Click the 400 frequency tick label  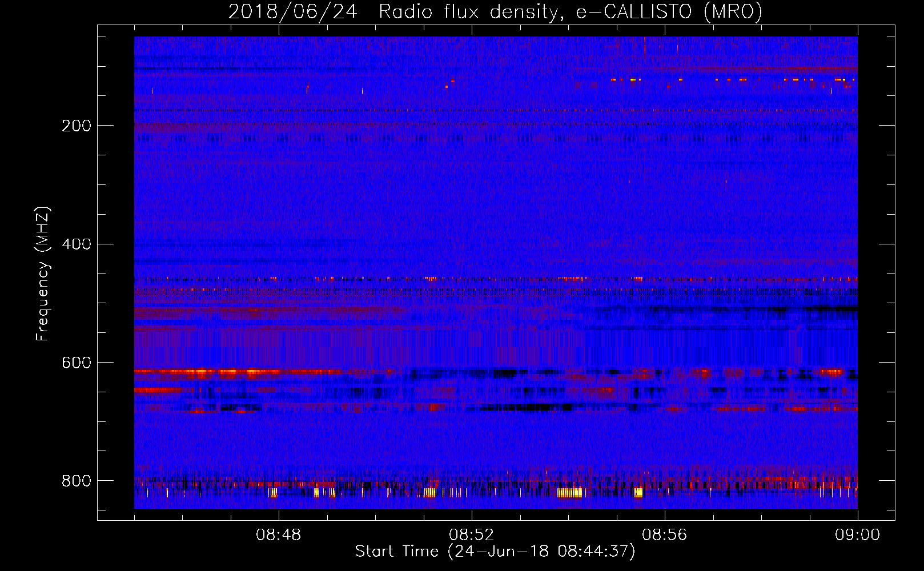[x=77, y=244]
